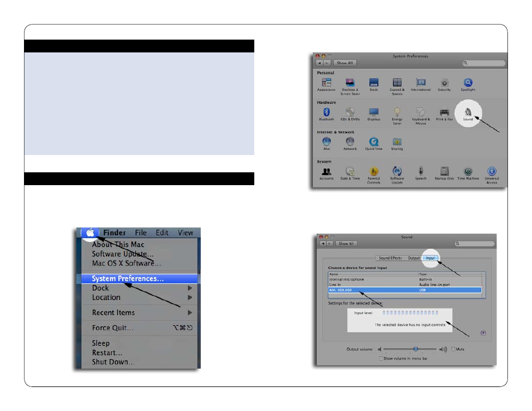Click Show All in System Preferences window
532x411 pixels.
[x=345, y=63]
